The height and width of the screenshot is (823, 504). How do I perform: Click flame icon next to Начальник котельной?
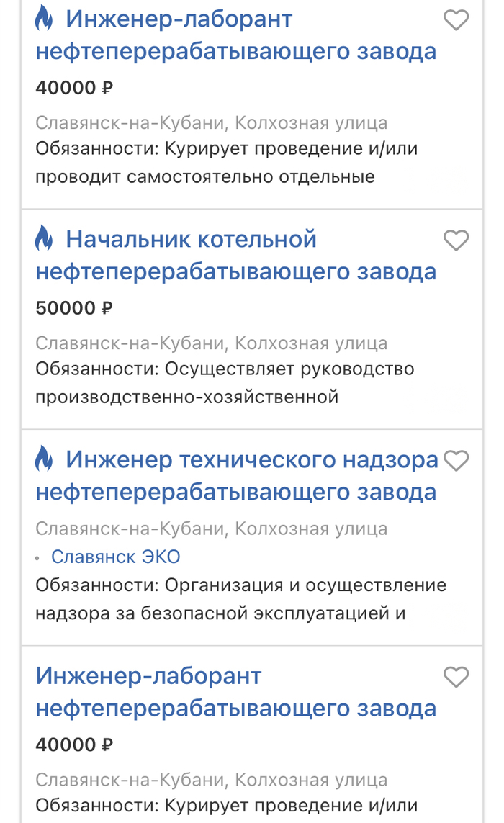(45, 239)
